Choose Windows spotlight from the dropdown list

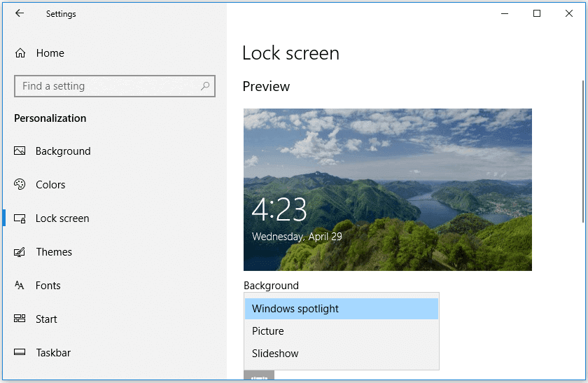pyautogui.click(x=341, y=309)
